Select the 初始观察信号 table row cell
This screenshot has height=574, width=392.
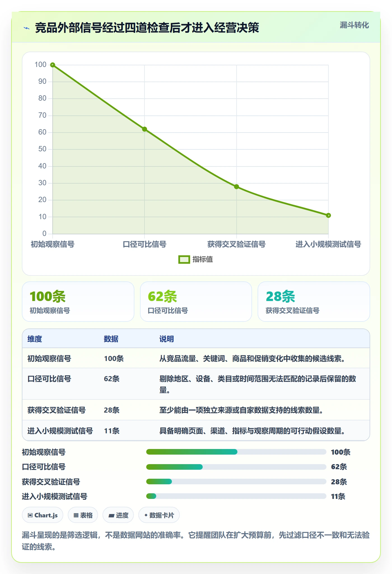pos(49,358)
